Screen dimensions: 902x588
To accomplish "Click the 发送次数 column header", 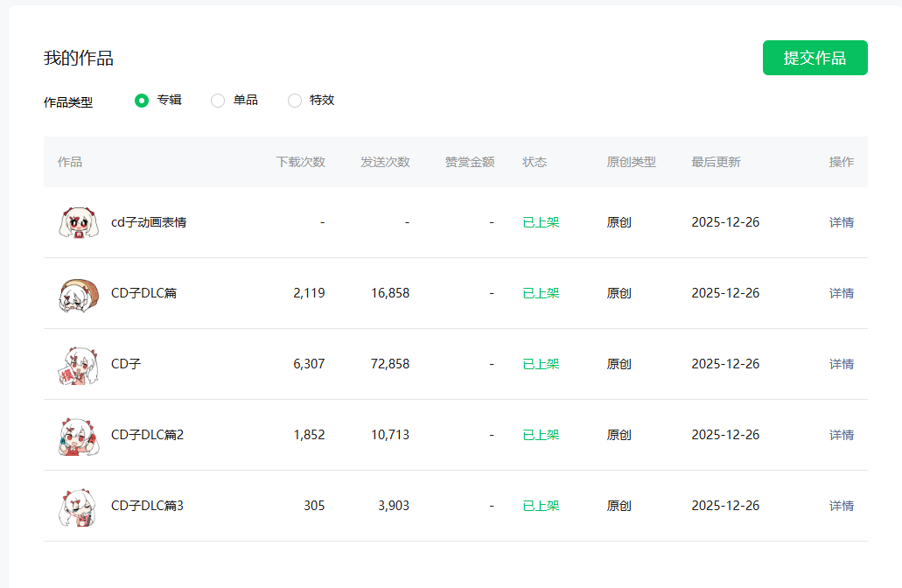I will [385, 162].
